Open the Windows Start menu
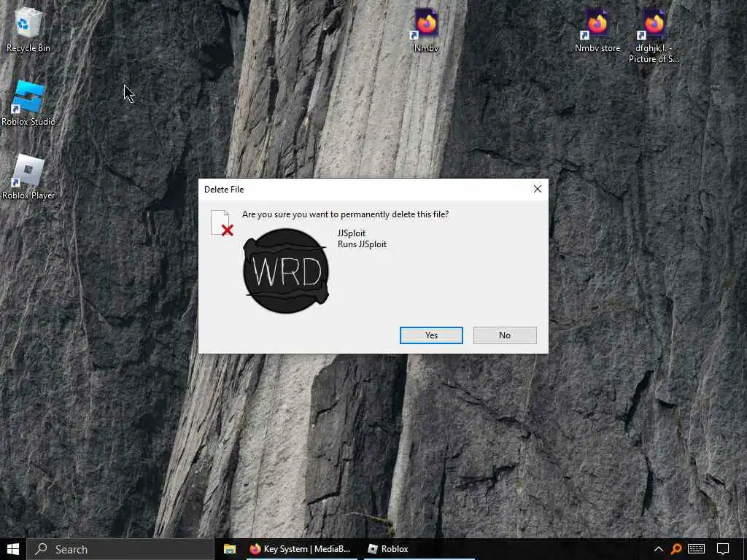 click(13, 549)
